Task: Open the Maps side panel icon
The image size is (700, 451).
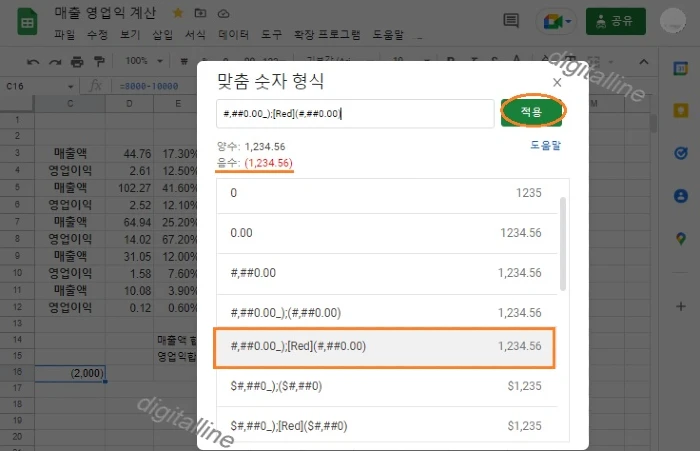Action: [680, 238]
